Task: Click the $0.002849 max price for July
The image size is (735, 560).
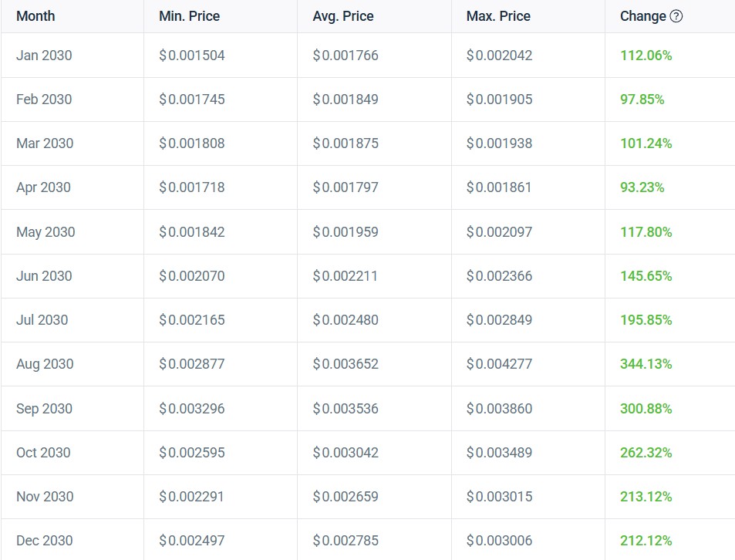Action: (x=499, y=320)
